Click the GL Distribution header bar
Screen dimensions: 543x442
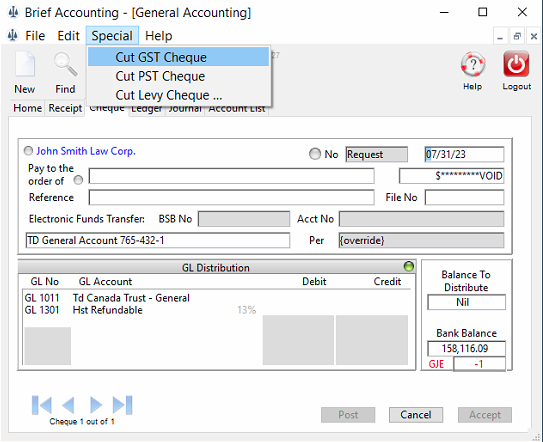pos(216,267)
